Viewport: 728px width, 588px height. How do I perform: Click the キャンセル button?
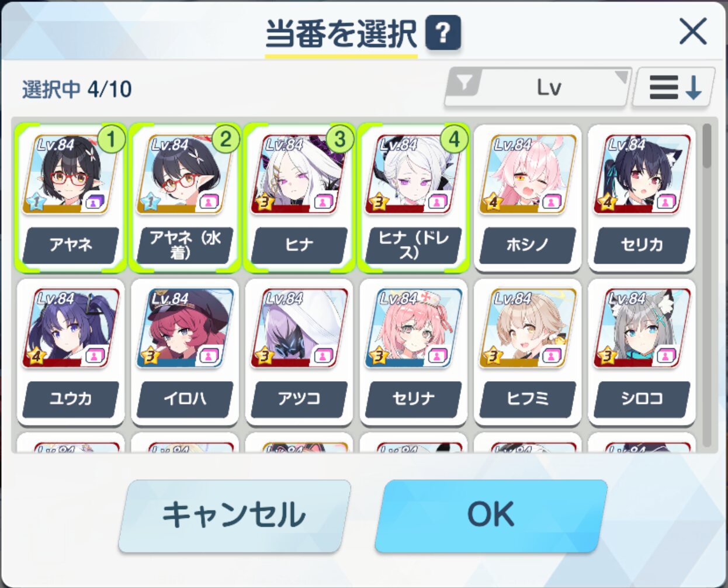[234, 516]
